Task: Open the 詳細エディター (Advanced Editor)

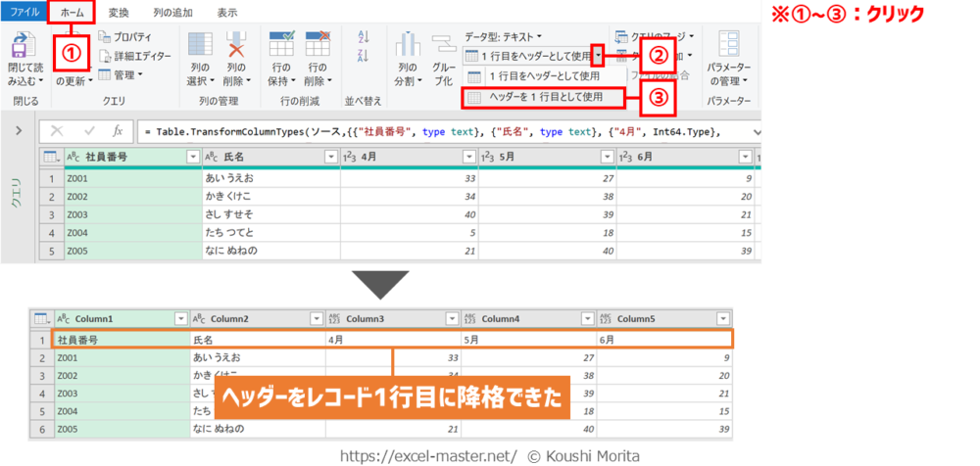Action: pyautogui.click(x=134, y=56)
